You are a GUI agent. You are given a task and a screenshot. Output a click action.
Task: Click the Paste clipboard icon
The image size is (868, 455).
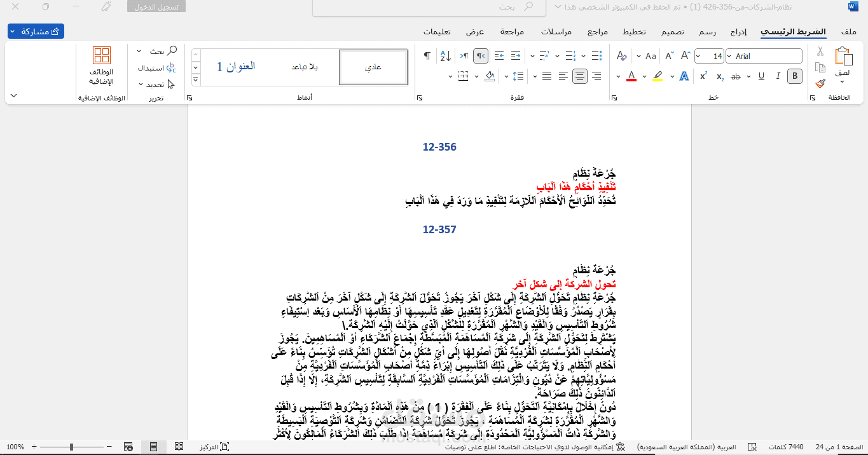coord(844,57)
